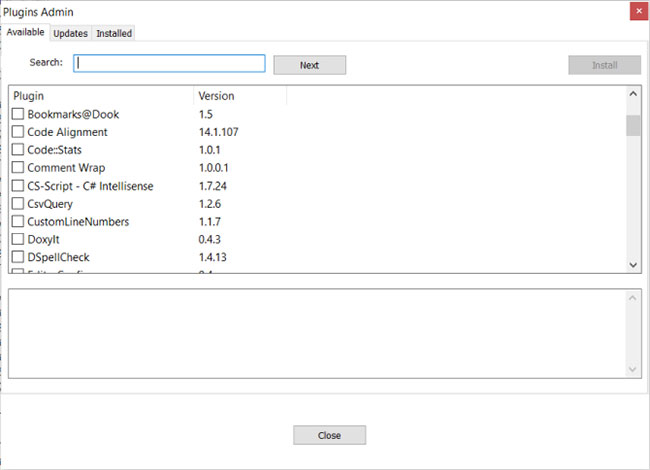Click version 1.0.0.1 of Comment Wrap
This screenshot has height=470, width=650.
coord(213,168)
